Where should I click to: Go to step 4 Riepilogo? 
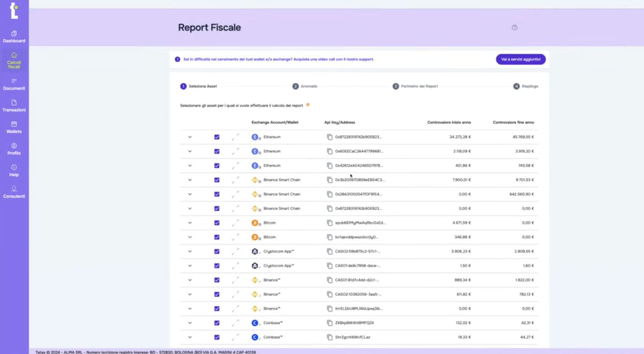tap(526, 86)
